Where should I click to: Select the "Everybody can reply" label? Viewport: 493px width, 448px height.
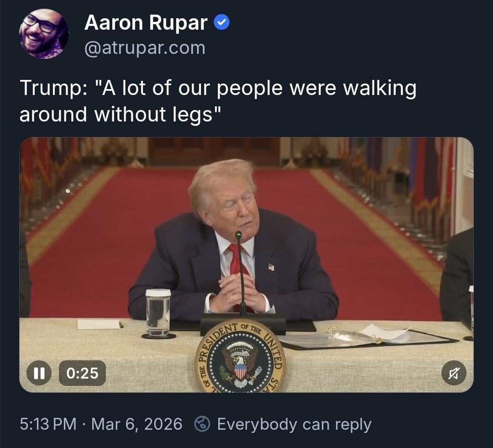coord(294,424)
